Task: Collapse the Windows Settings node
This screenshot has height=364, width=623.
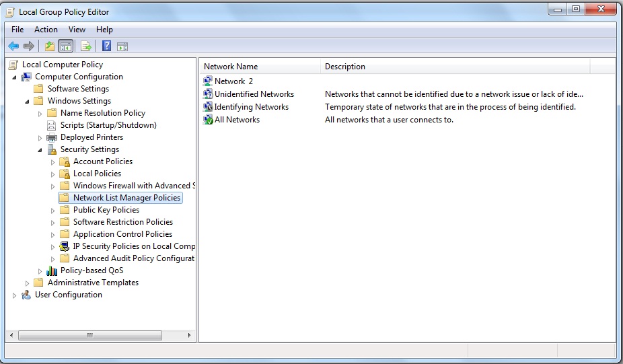Action: tap(28, 102)
